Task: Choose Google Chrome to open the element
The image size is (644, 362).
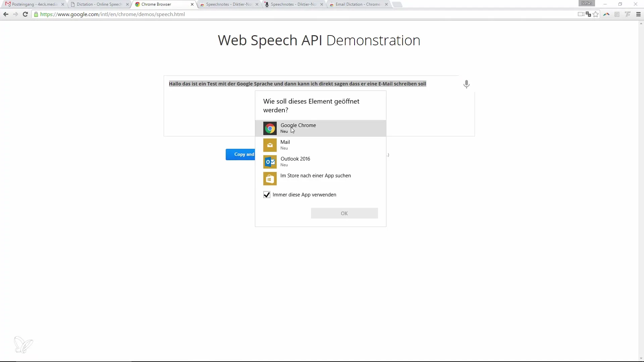Action: point(320,128)
